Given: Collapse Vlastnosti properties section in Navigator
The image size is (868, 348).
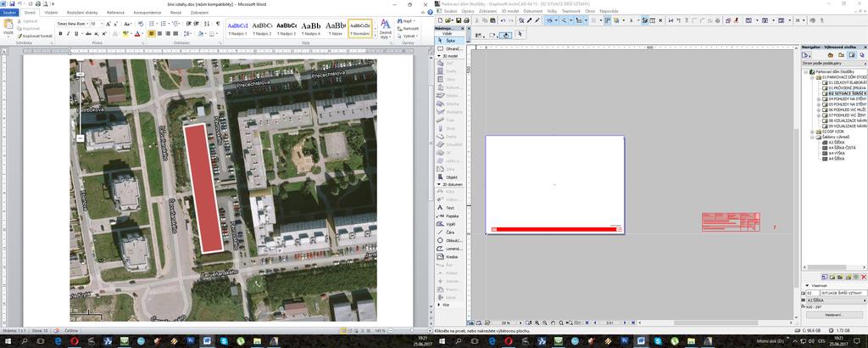Looking at the screenshot, I should click(807, 286).
